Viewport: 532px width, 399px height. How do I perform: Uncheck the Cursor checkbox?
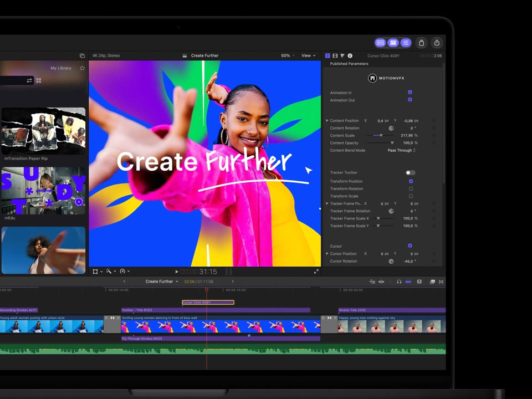click(410, 245)
